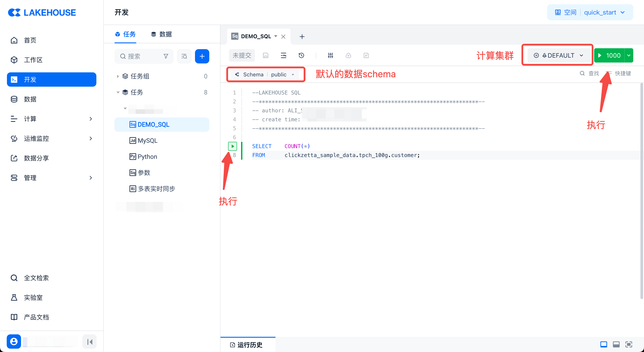Open the version history clock icon
Screen dimensions: 644x352
pyautogui.click(x=301, y=55)
